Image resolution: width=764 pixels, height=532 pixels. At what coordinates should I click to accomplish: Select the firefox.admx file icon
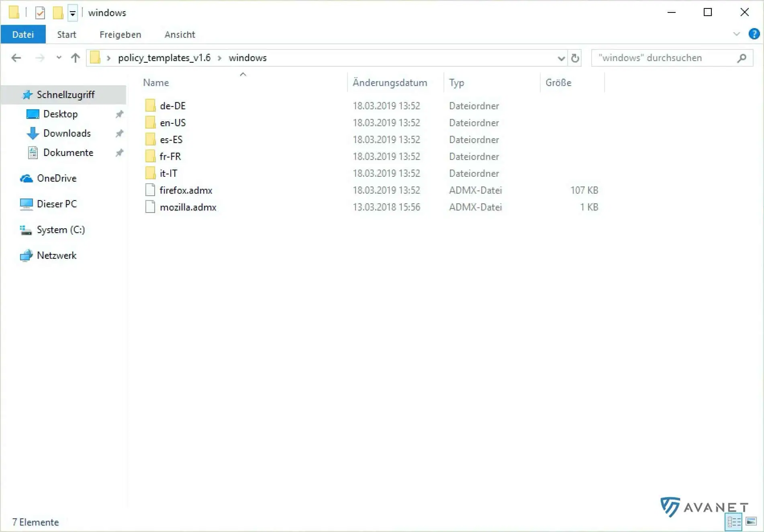(150, 190)
